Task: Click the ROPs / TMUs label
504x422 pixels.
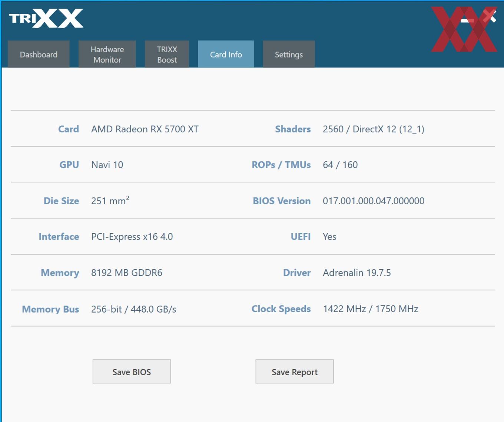Action: pos(281,165)
